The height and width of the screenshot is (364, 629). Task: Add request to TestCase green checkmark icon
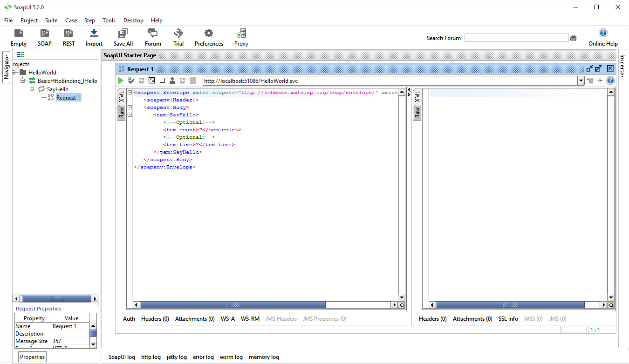(x=131, y=81)
